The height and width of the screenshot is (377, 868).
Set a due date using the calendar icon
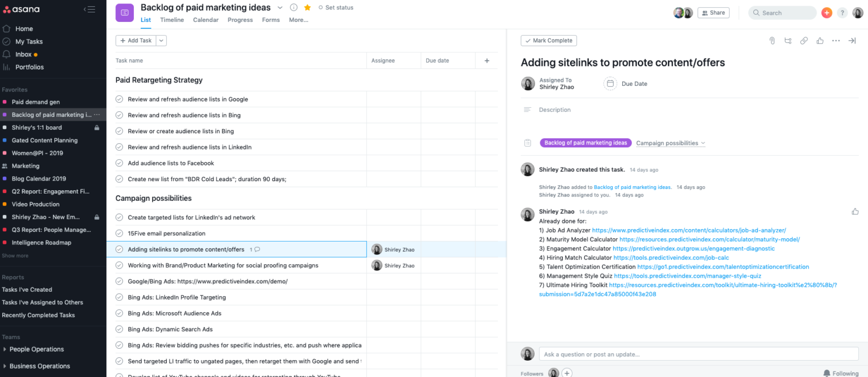tap(610, 83)
